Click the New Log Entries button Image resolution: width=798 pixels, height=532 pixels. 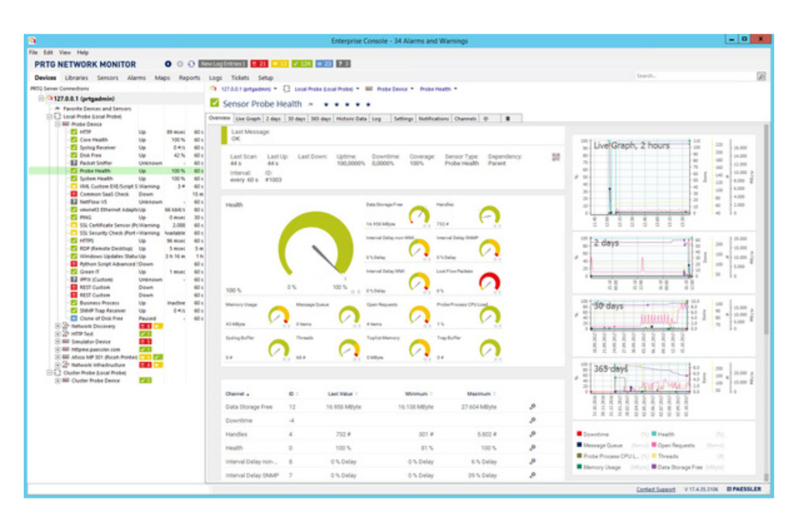point(223,64)
